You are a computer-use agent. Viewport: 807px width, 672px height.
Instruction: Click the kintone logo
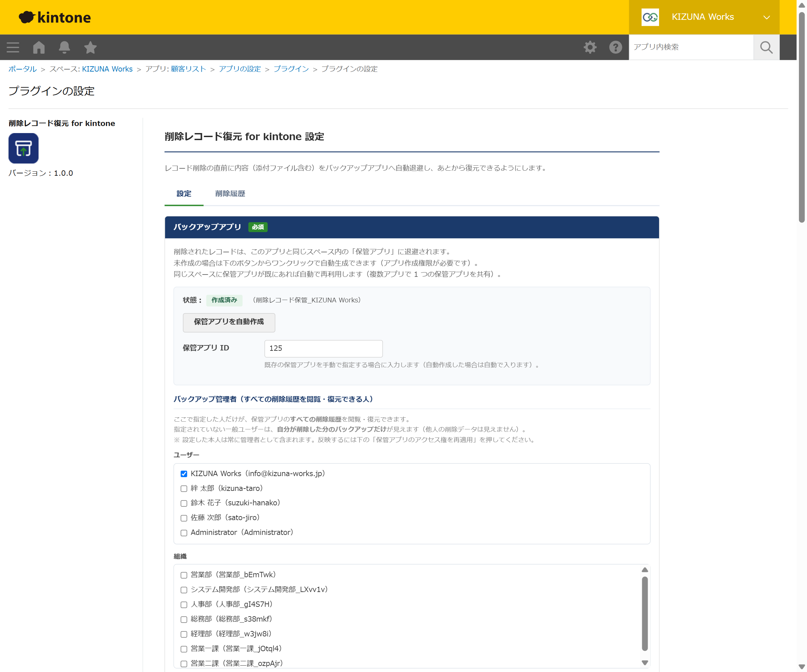click(x=54, y=17)
